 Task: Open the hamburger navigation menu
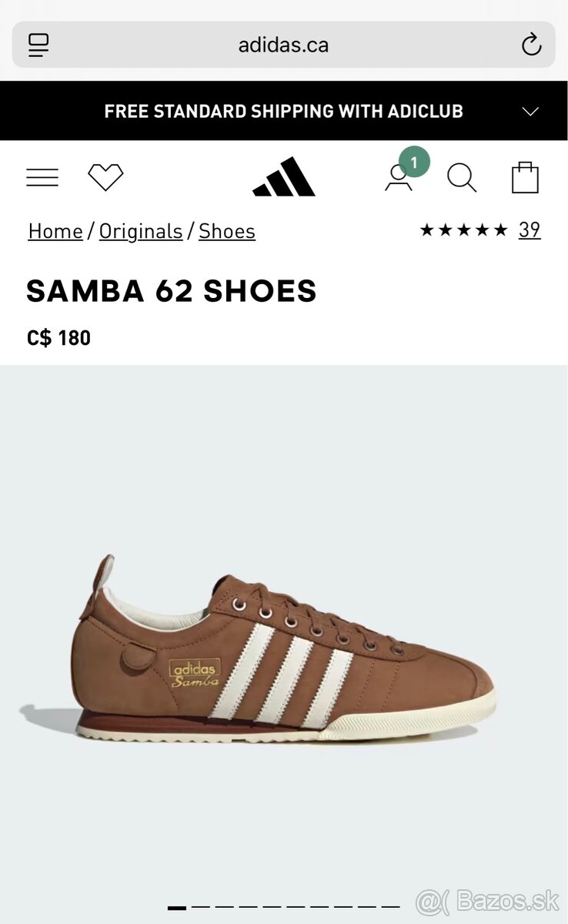coord(42,178)
